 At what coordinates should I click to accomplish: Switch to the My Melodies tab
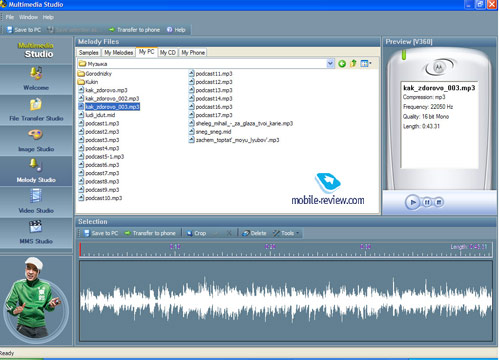click(119, 53)
